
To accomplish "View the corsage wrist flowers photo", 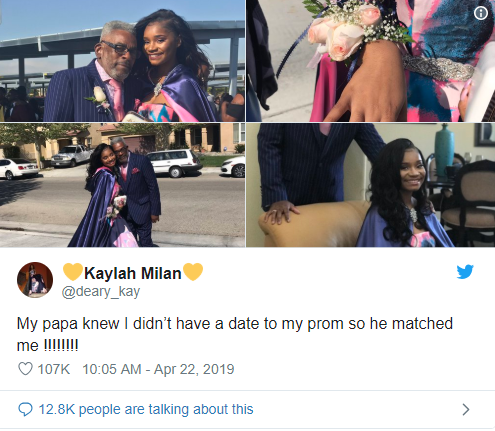I will point(371,61).
